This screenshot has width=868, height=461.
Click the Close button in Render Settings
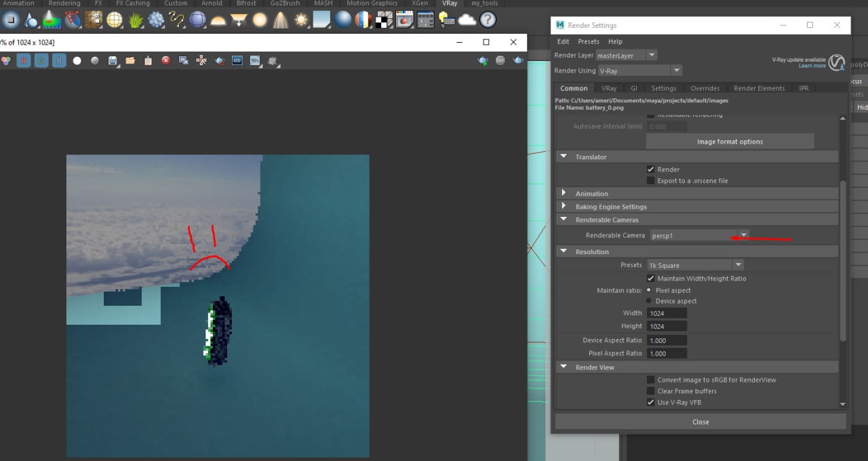tap(701, 422)
